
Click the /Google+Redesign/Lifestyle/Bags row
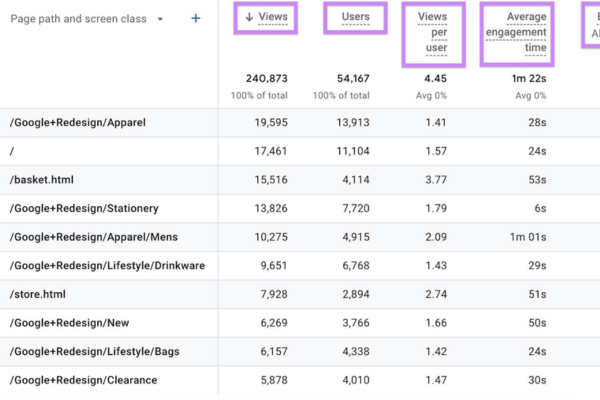[300, 351]
